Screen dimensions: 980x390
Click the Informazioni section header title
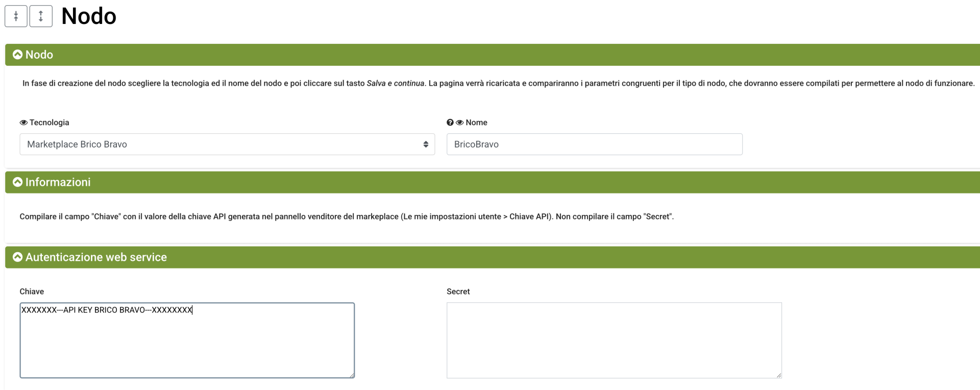58,182
